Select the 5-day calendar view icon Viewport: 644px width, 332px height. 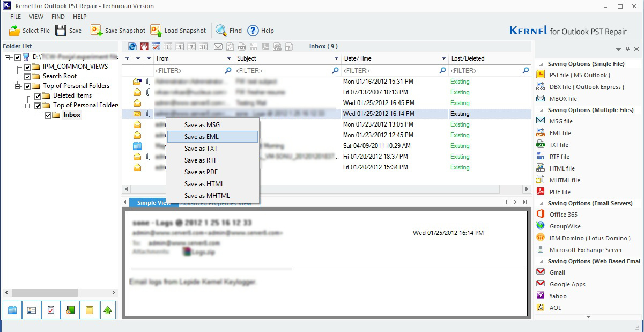click(180, 46)
